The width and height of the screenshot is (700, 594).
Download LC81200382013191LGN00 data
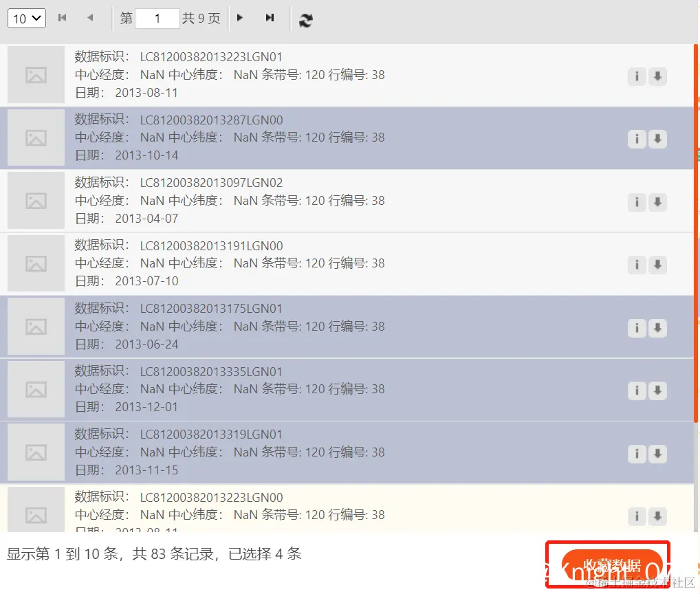click(657, 265)
